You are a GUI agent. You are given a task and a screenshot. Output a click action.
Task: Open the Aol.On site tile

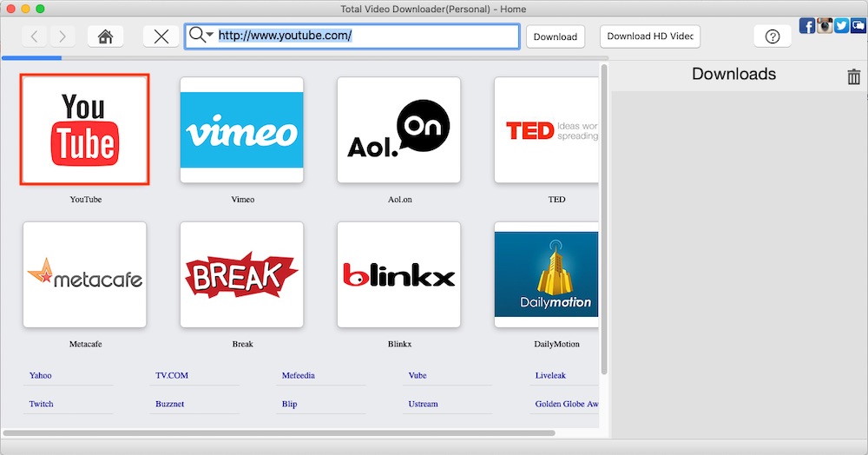[x=398, y=129]
